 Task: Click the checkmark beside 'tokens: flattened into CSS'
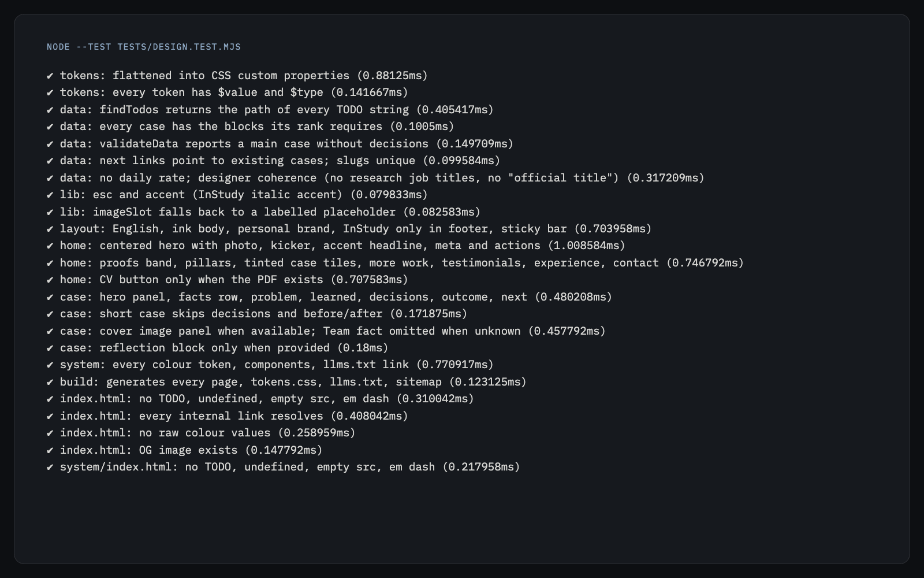click(50, 76)
